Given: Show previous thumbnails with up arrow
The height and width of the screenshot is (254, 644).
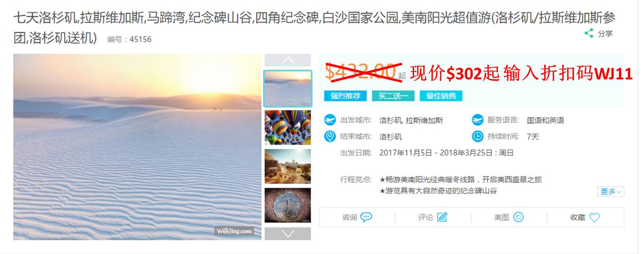Looking at the screenshot, I should pos(288,60).
